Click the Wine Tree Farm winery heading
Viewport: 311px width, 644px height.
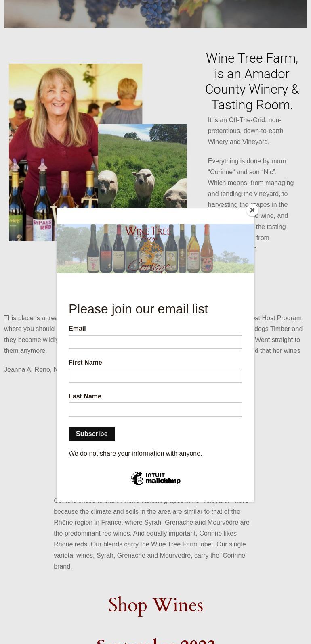pos(252,81)
